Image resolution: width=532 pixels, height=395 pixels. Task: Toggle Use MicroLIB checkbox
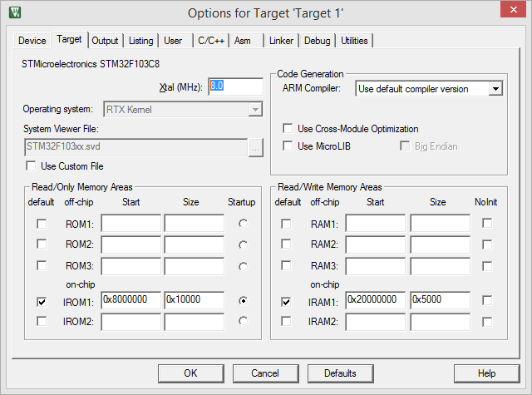pos(288,146)
